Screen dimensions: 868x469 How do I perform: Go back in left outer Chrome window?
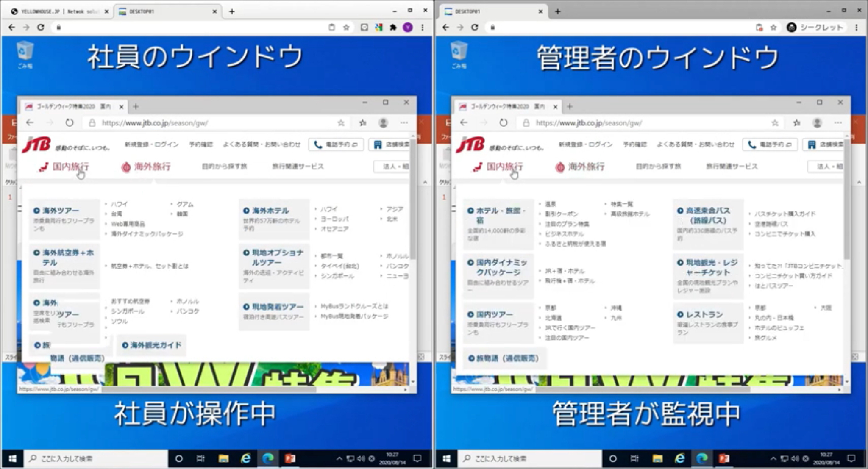(x=12, y=28)
